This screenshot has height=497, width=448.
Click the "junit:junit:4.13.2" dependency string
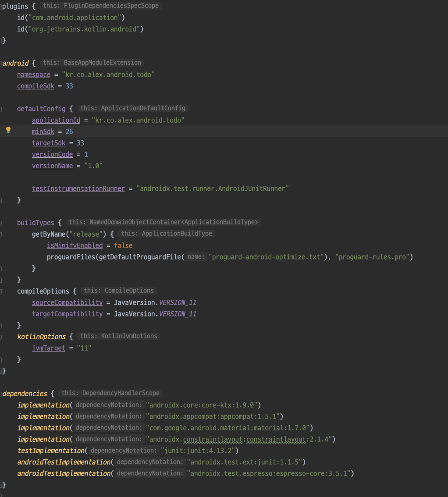pyautogui.click(x=198, y=451)
